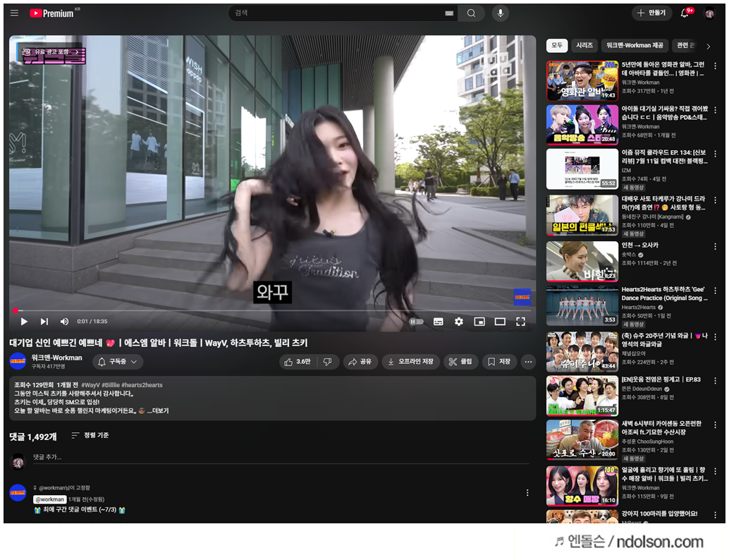Start voice search with microphone

[x=501, y=13]
